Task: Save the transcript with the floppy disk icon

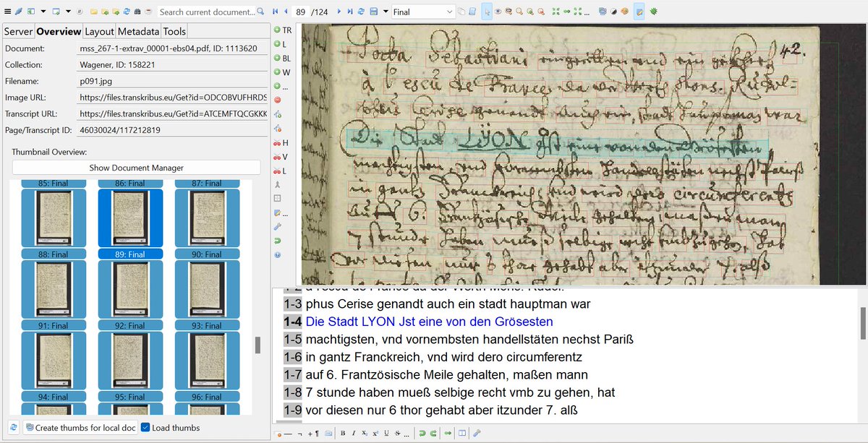Action: 373,12
